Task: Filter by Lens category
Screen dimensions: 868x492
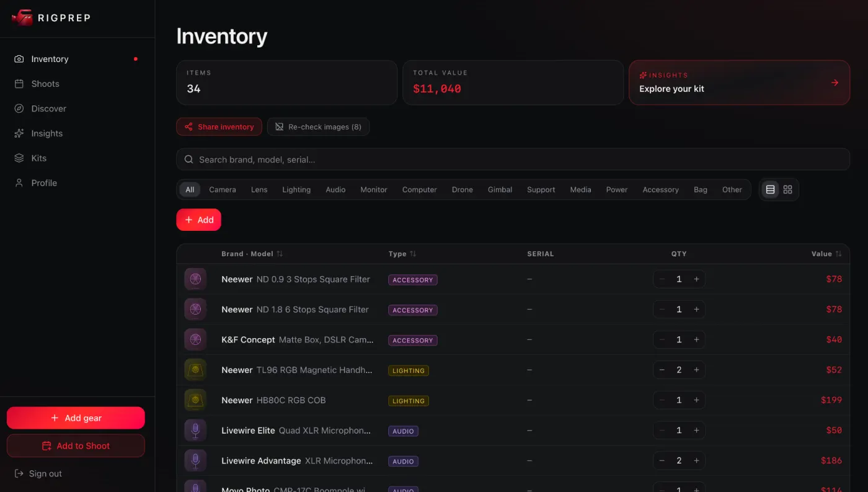Action: point(259,190)
